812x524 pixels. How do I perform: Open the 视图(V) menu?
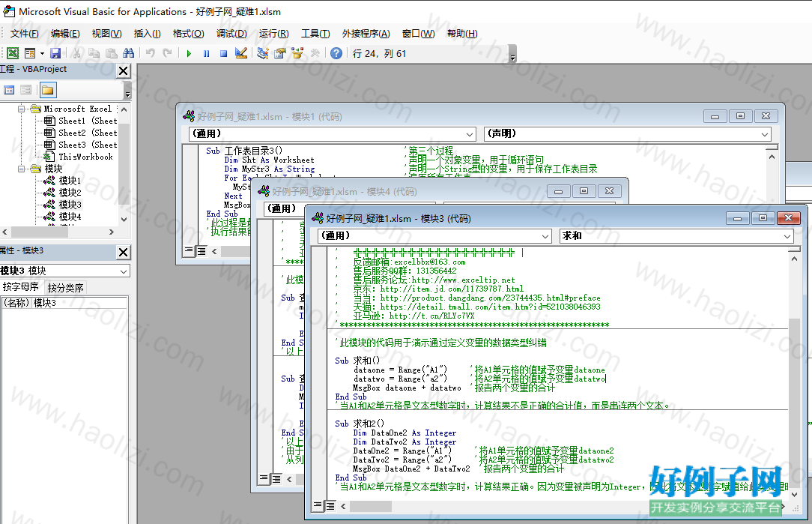coord(106,34)
